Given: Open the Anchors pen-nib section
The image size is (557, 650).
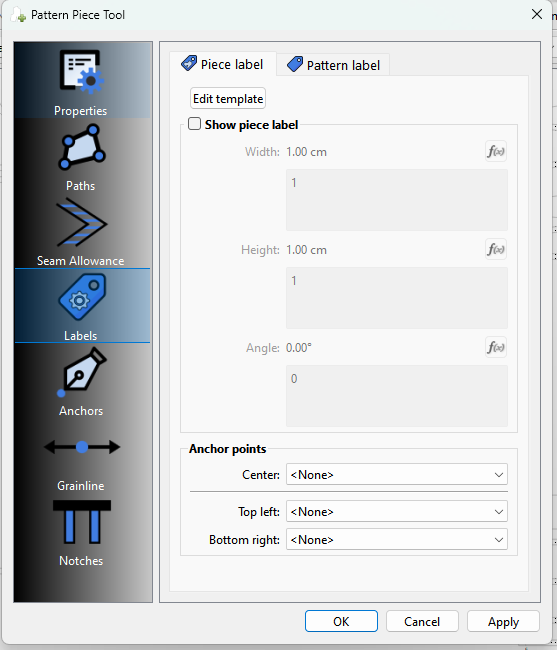Looking at the screenshot, I should 82,381.
